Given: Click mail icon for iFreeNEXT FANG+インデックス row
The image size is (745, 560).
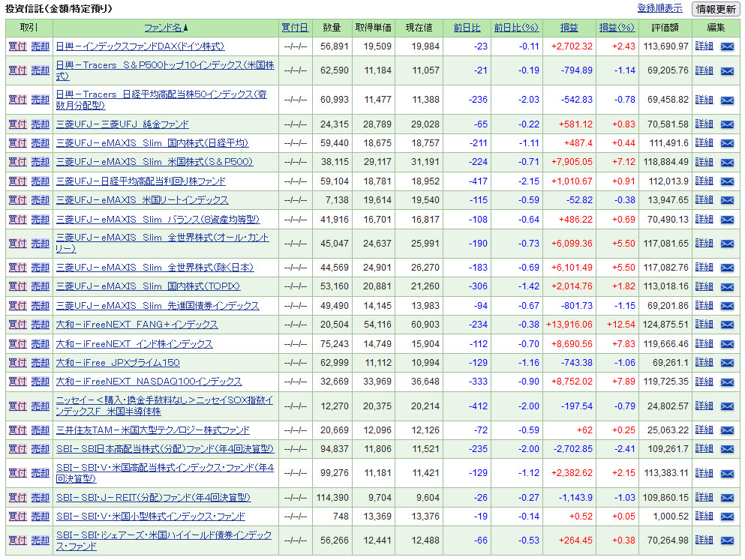Looking at the screenshot, I should point(727,325).
